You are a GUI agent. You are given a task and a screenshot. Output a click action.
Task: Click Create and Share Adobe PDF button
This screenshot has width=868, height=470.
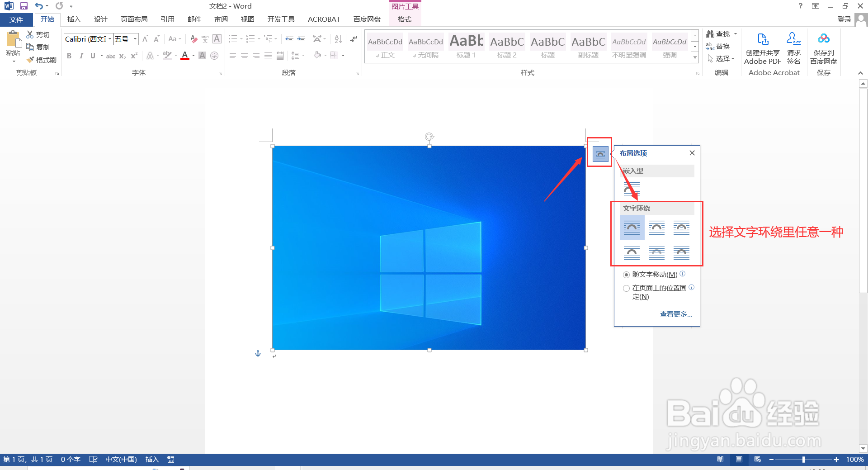click(x=763, y=49)
